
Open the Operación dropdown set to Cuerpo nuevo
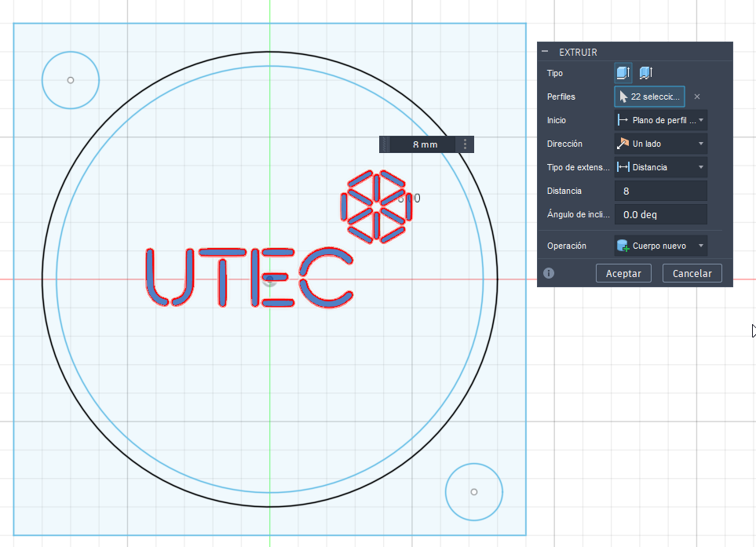pos(660,246)
